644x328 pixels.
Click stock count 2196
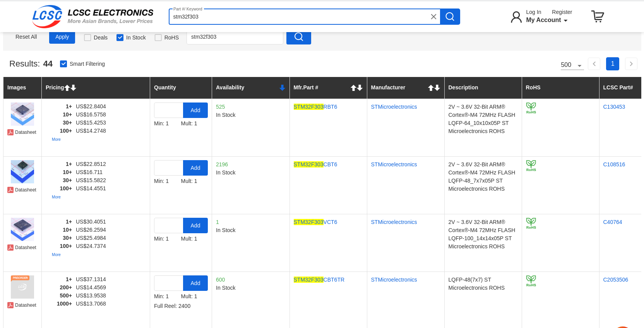click(222, 164)
